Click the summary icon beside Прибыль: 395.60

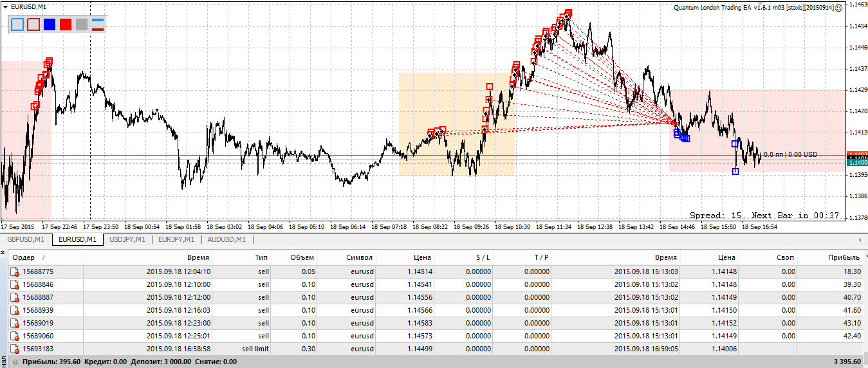[x=15, y=362]
